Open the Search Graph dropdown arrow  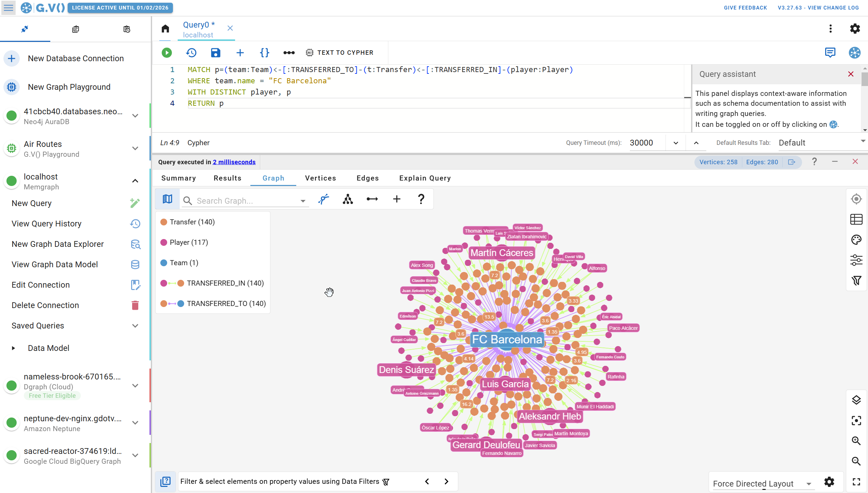(x=303, y=201)
